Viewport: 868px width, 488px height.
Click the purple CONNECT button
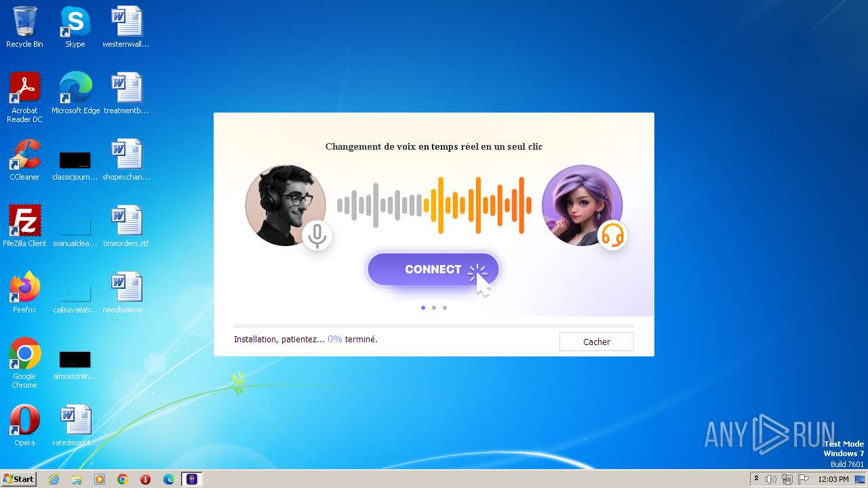[433, 269]
